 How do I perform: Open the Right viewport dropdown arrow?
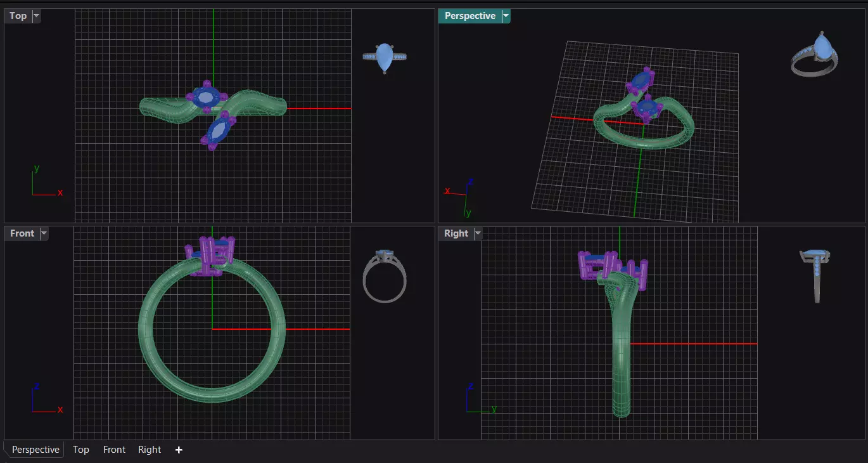pos(478,233)
